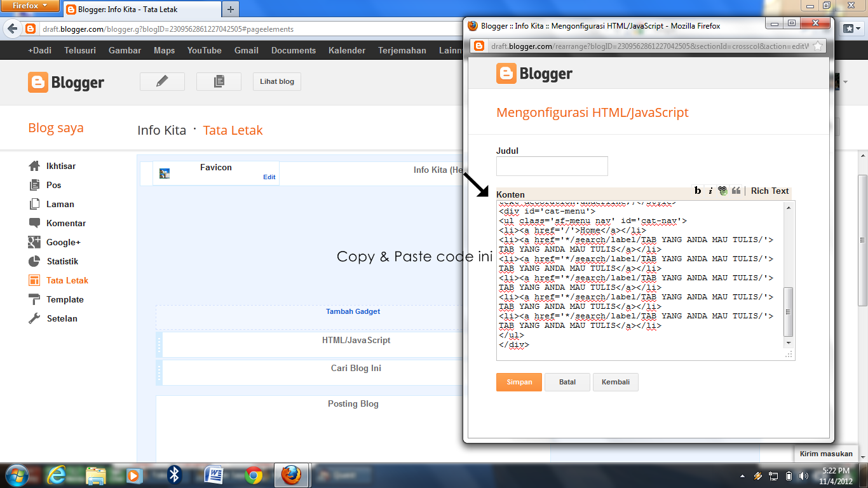This screenshot has width=868, height=488.
Task: Open a new browser tab with plus button
Action: click(231, 9)
